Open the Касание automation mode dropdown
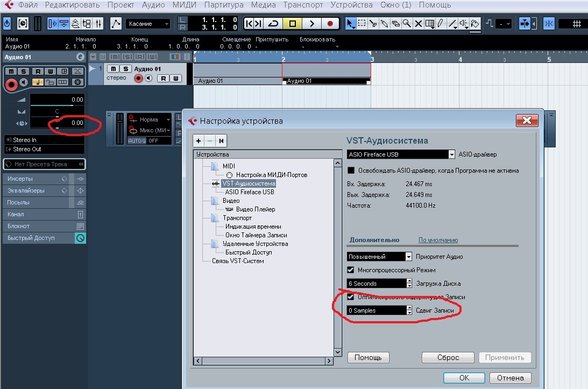This screenshot has height=389, width=588. point(148,24)
